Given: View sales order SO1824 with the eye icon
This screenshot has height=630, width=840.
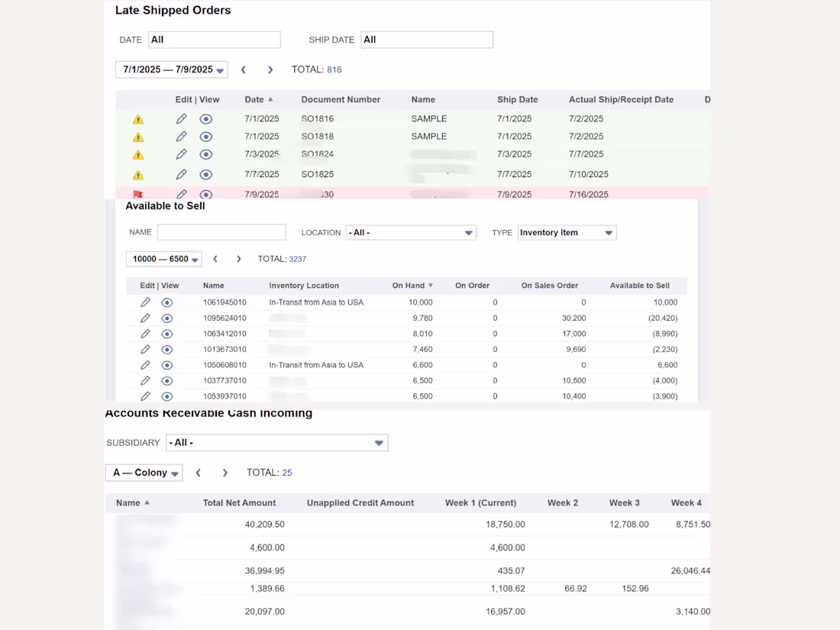Looking at the screenshot, I should pos(205,153).
